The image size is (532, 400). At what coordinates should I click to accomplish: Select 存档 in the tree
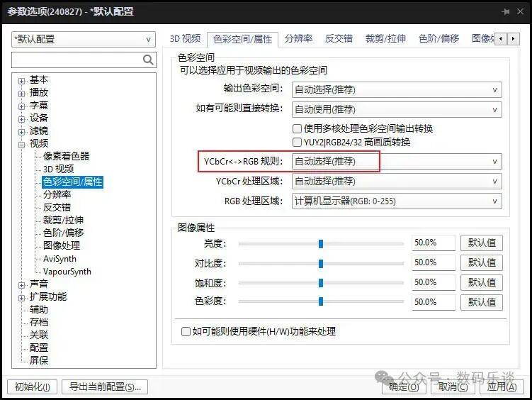[39, 322]
